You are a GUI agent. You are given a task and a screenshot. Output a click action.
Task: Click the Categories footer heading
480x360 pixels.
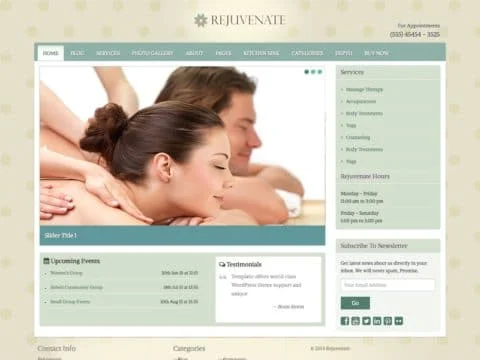189,349
